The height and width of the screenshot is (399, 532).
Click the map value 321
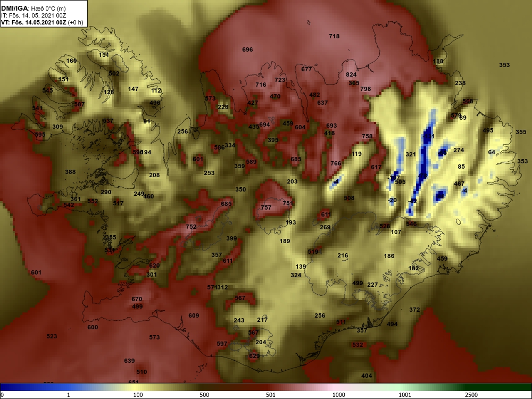[x=411, y=154]
